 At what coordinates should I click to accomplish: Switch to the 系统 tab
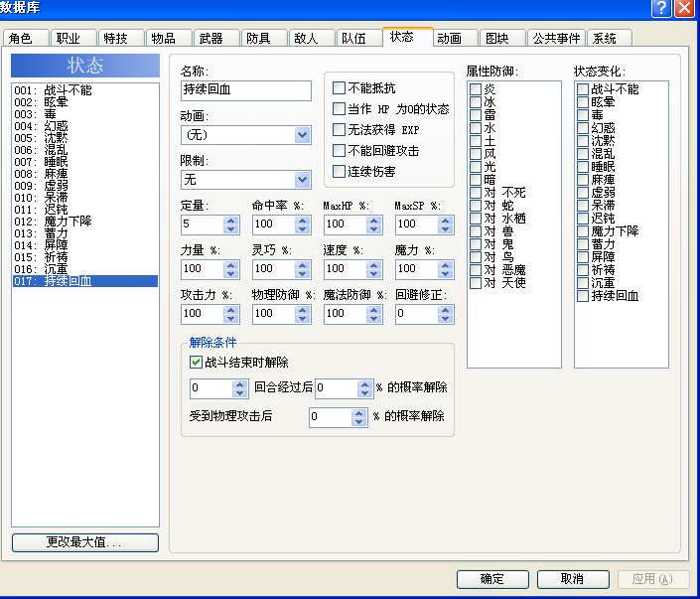(610, 39)
